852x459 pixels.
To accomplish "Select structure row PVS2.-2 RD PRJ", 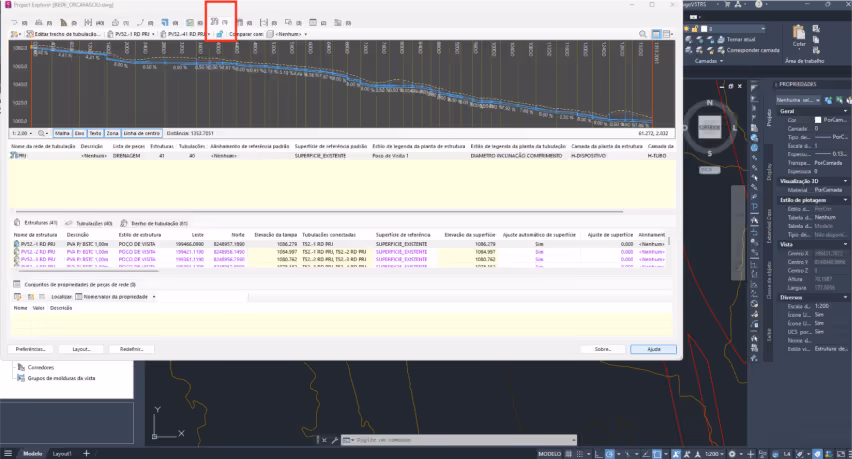I will coord(340,252).
